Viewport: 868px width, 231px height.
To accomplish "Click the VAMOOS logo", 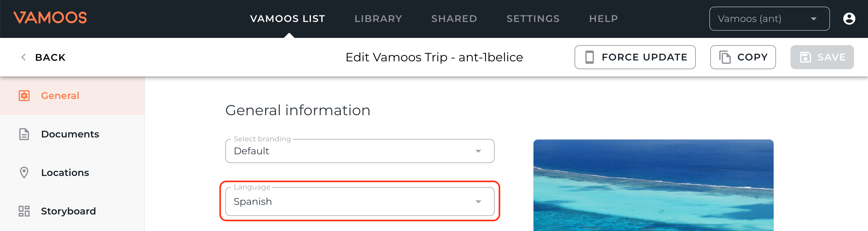I will [x=50, y=18].
